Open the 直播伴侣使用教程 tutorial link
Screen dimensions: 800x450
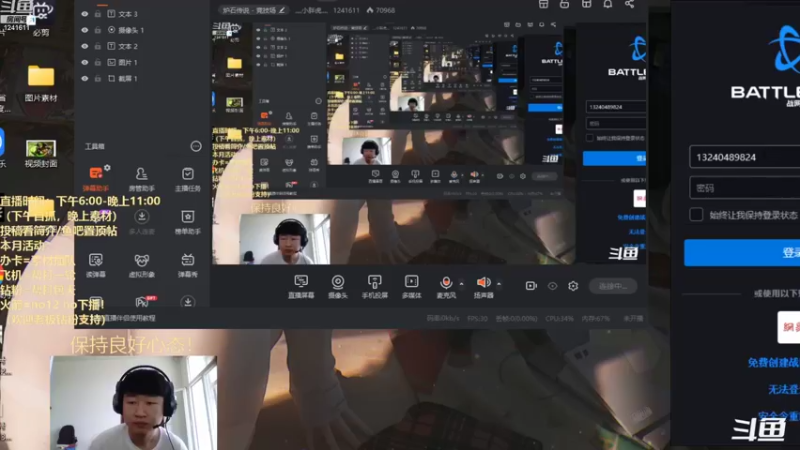pos(129,318)
